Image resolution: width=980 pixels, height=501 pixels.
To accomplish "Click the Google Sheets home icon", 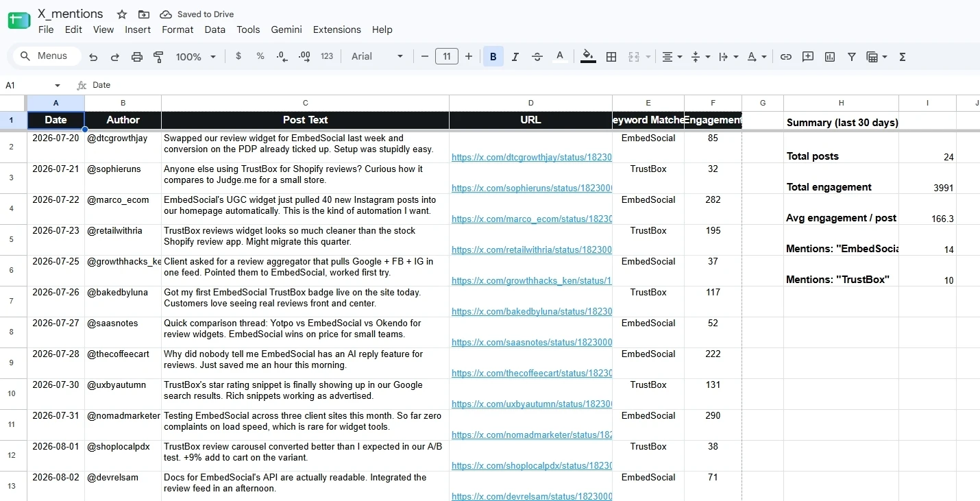I will [19, 21].
